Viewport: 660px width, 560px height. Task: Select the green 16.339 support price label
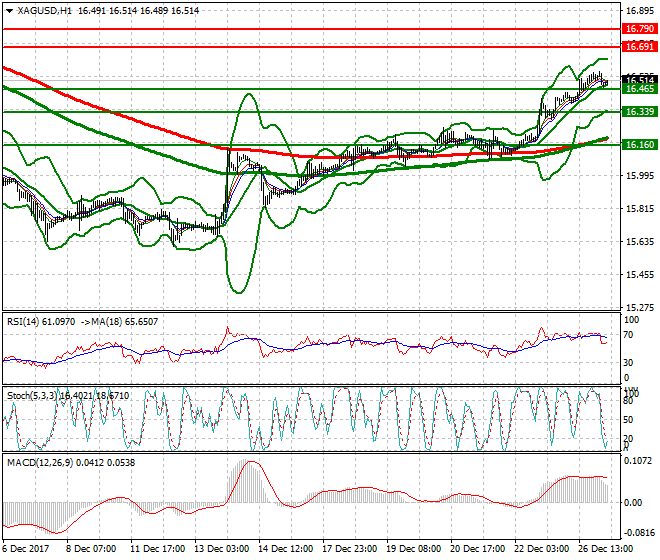[x=640, y=112]
